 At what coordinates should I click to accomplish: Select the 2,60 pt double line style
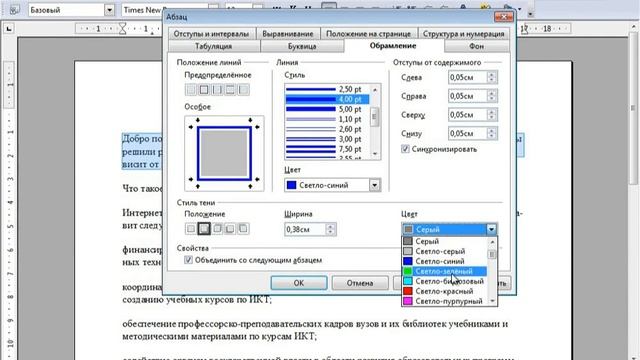[x=327, y=129]
